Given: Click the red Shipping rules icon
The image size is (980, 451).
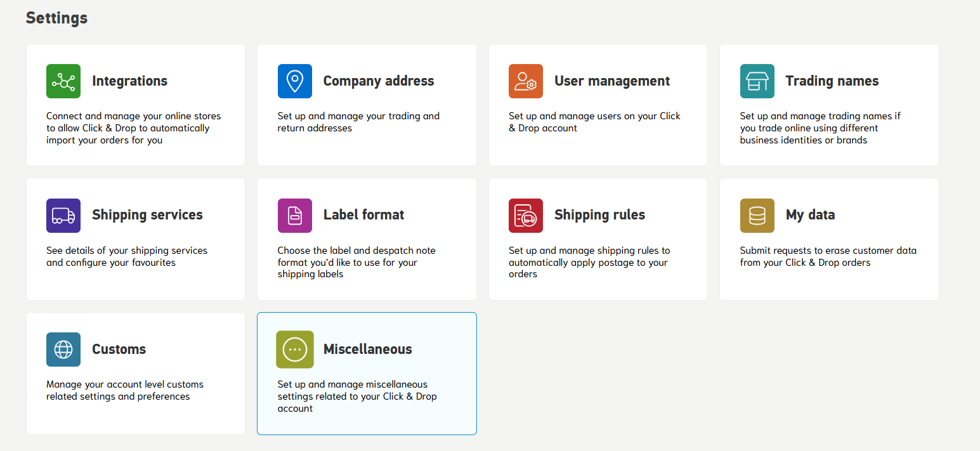Looking at the screenshot, I should (526, 216).
